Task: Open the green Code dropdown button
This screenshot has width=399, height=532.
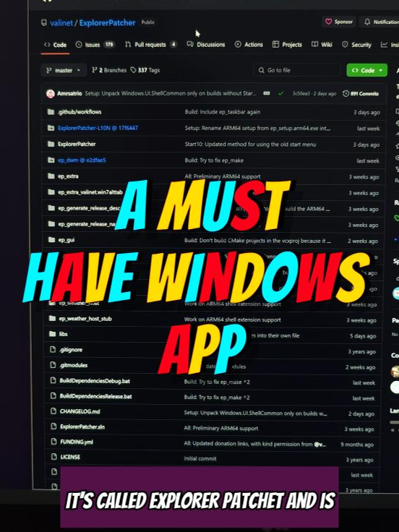Action: (x=366, y=70)
